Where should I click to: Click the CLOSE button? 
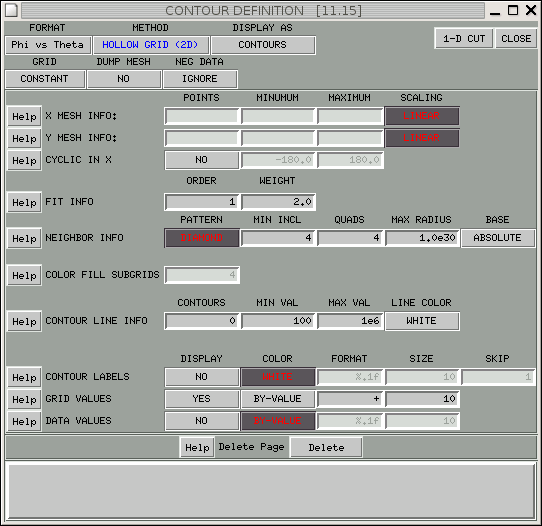[516, 38]
